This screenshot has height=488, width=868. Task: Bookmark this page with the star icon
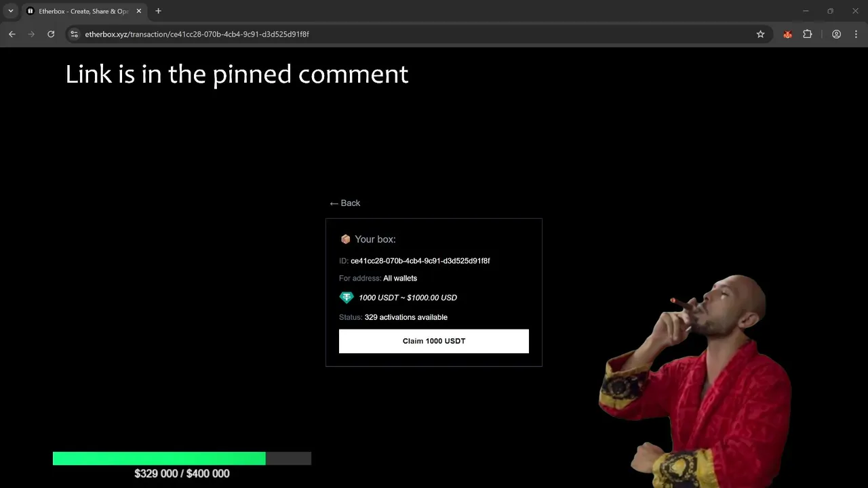(x=761, y=34)
